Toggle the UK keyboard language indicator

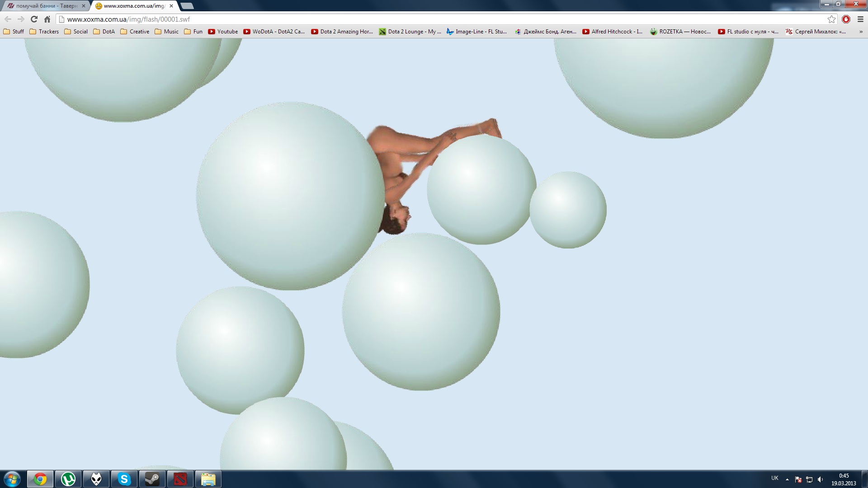(x=774, y=478)
